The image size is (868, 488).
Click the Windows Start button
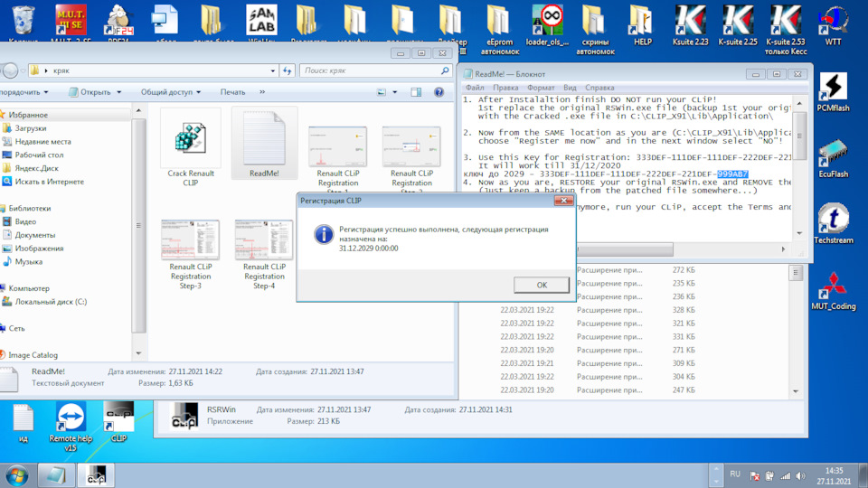click(x=18, y=475)
